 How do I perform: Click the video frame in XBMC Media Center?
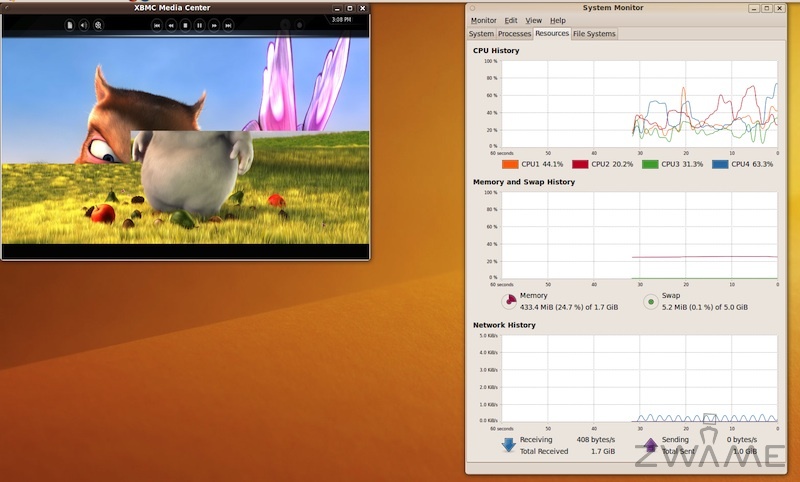point(185,140)
